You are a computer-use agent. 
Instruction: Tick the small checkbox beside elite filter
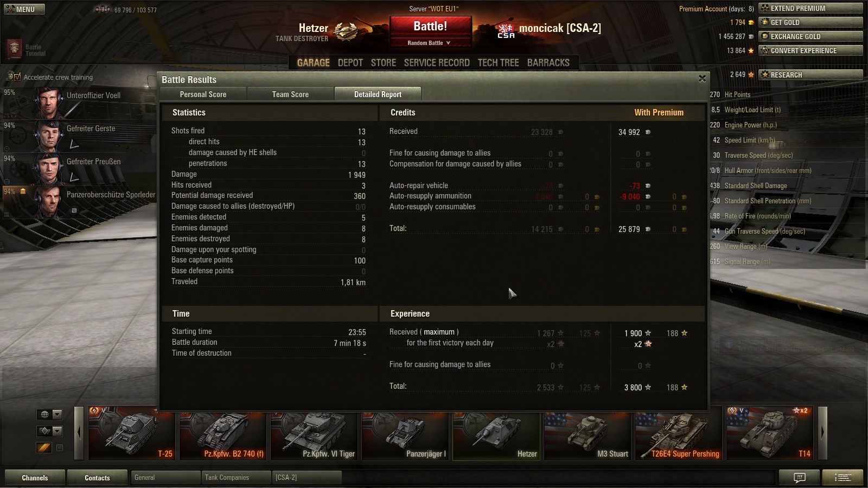60,448
